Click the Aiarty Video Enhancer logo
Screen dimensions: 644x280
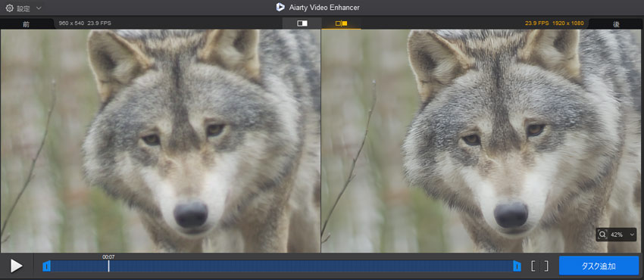pyautogui.click(x=280, y=8)
